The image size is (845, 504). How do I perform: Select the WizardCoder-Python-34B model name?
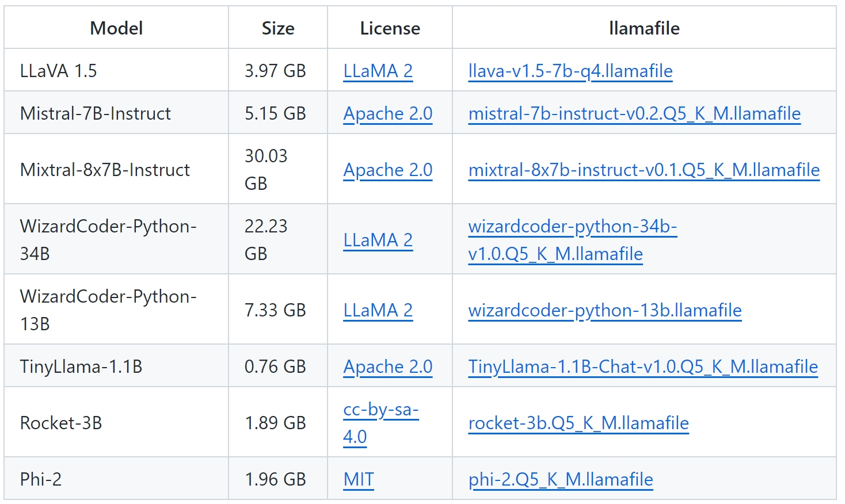pos(108,240)
